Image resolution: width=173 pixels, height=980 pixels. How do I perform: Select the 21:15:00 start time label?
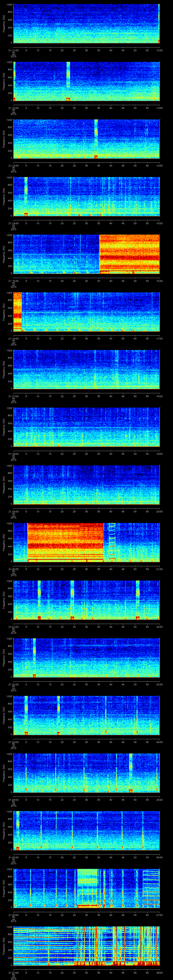pyautogui.click(x=13, y=280)
